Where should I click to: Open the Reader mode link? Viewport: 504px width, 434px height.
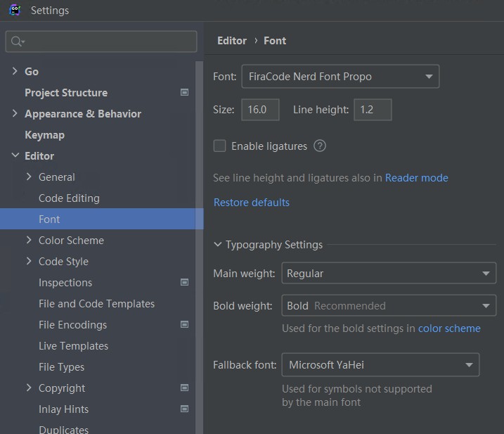point(417,178)
